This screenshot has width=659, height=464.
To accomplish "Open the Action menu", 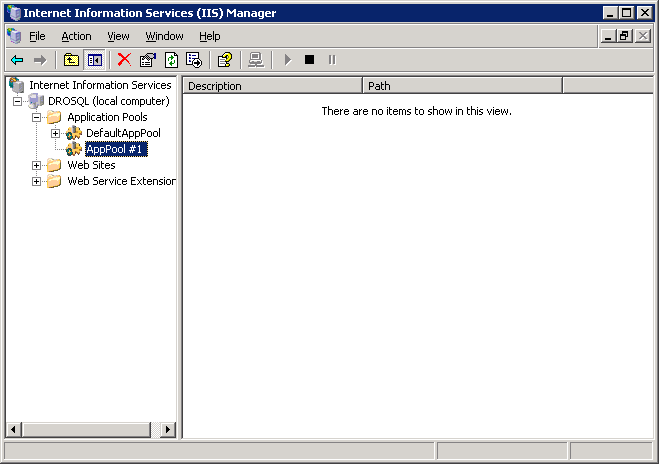I will point(76,37).
